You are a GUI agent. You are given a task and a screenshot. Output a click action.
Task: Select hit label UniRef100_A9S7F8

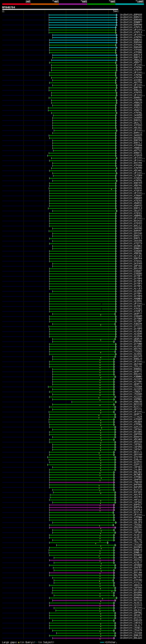(x=131, y=495)
